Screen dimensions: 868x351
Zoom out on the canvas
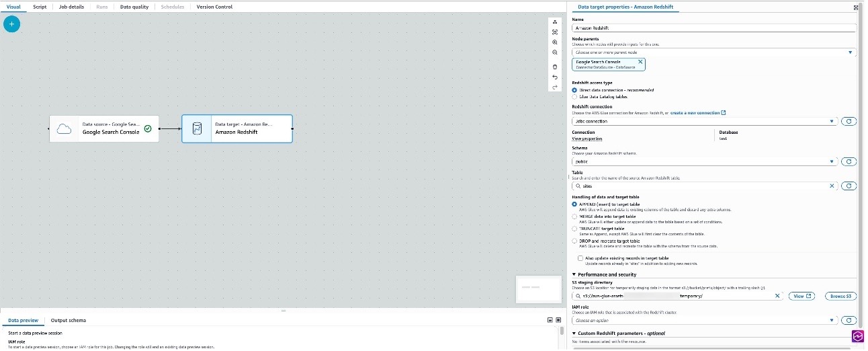[x=554, y=52]
